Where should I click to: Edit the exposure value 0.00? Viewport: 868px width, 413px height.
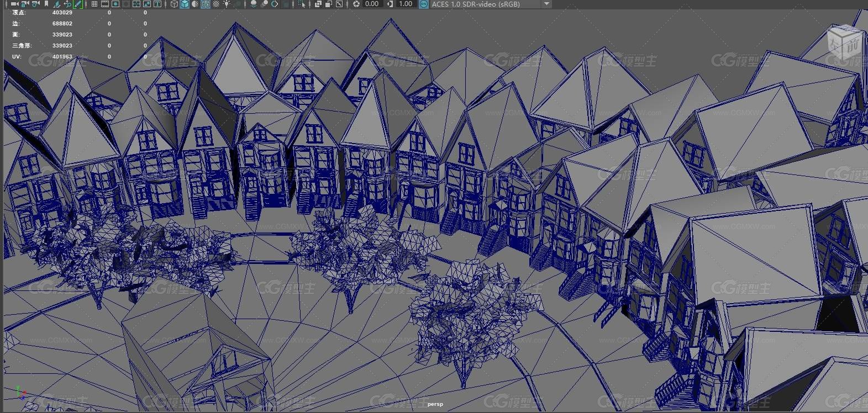coord(372,4)
